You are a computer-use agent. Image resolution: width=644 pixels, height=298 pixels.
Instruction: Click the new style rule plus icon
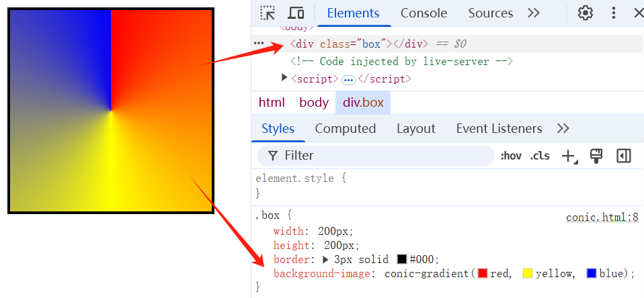[569, 156]
